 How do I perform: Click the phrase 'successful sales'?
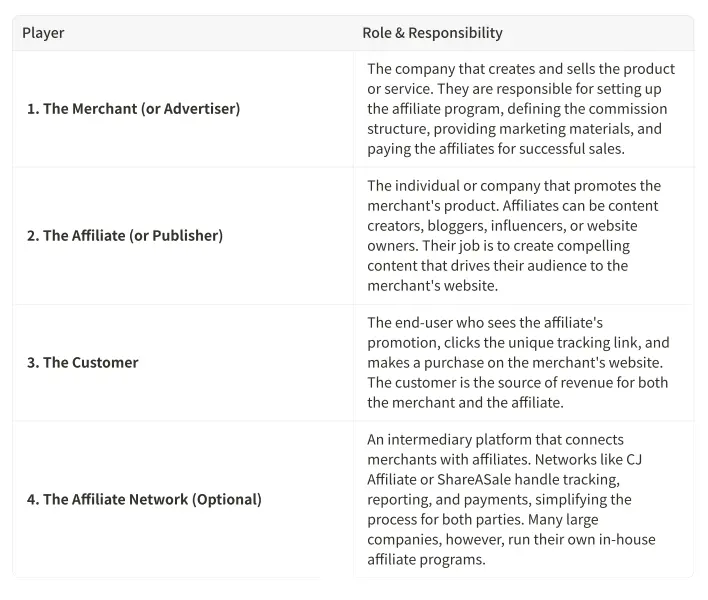coord(571,149)
